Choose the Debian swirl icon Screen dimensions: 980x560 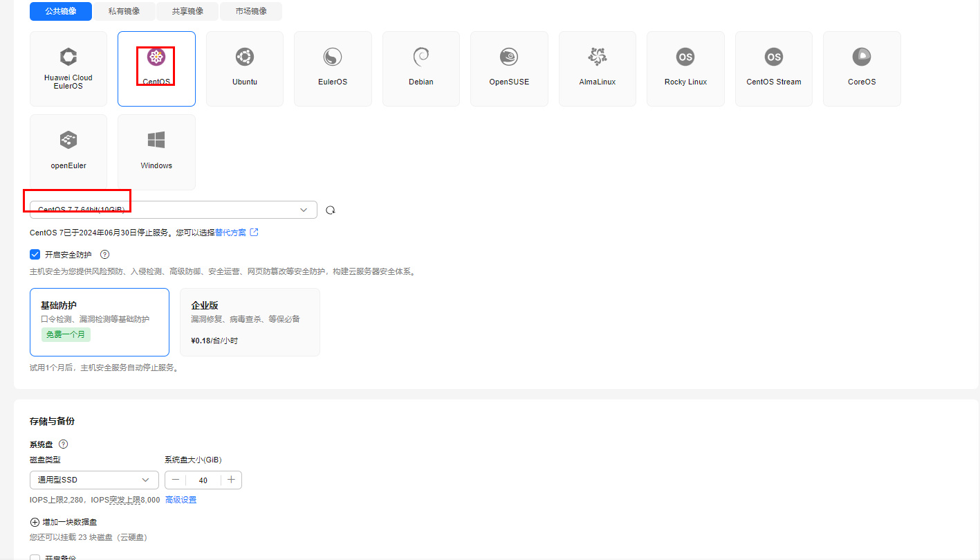tap(421, 57)
